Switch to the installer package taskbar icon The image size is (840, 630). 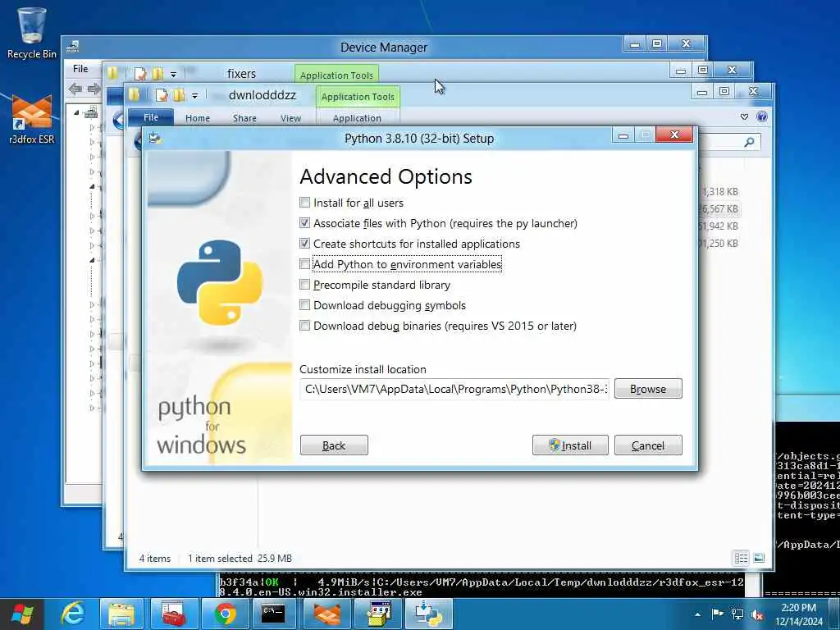[x=378, y=614]
